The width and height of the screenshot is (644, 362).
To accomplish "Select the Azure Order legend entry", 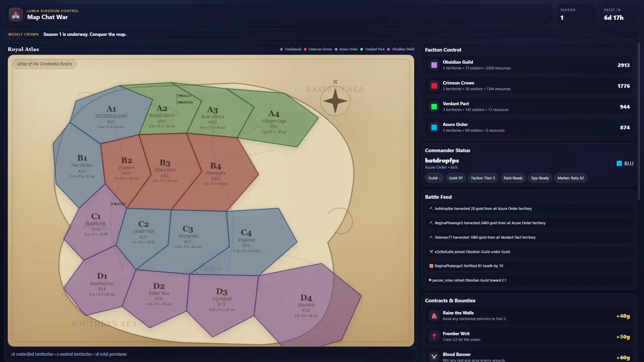I will [346, 49].
